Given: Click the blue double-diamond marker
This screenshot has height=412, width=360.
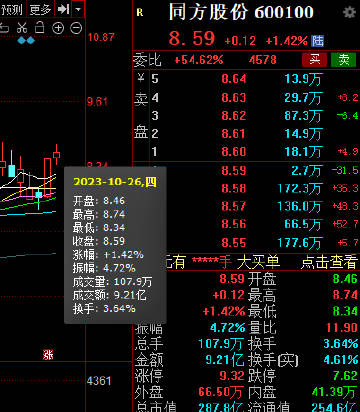Looking at the screenshot, I should coord(26,41).
